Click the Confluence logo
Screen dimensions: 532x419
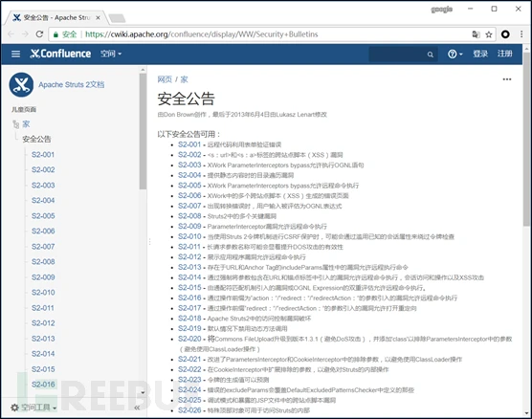coord(60,54)
